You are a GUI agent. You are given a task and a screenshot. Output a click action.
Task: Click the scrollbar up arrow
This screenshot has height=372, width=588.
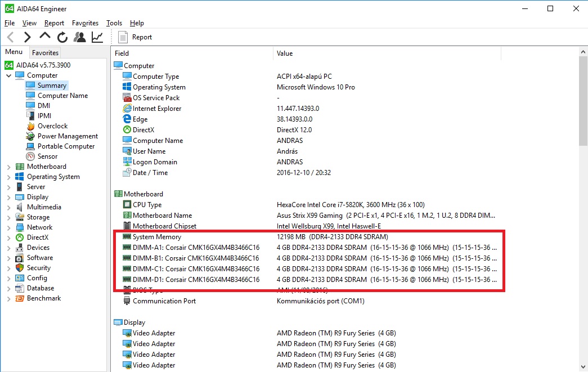click(x=583, y=52)
